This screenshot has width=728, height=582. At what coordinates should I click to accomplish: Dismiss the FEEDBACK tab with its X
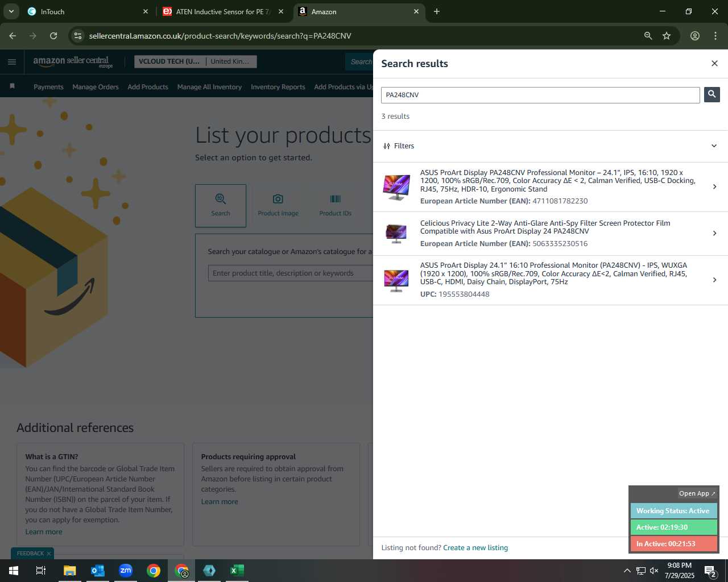[x=49, y=554]
